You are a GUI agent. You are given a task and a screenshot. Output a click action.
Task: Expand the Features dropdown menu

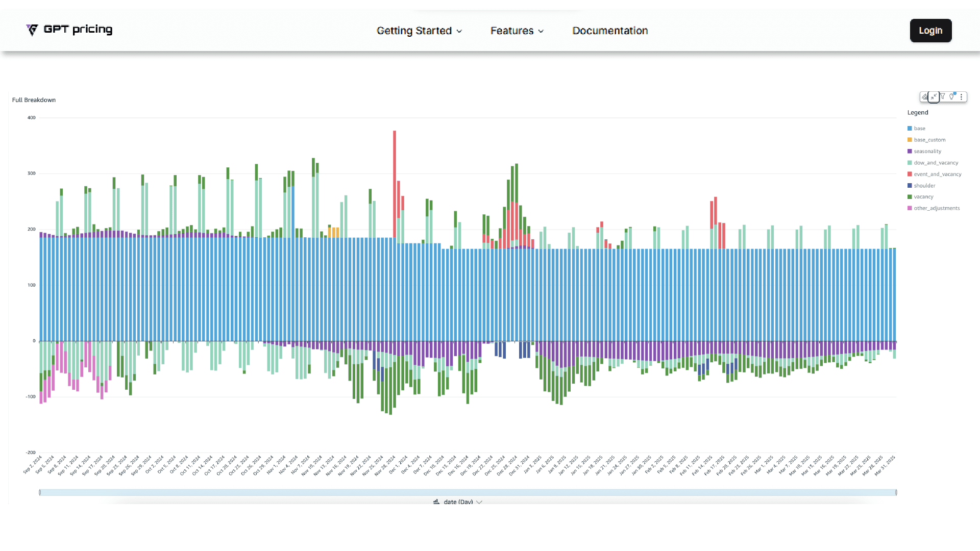tap(517, 31)
